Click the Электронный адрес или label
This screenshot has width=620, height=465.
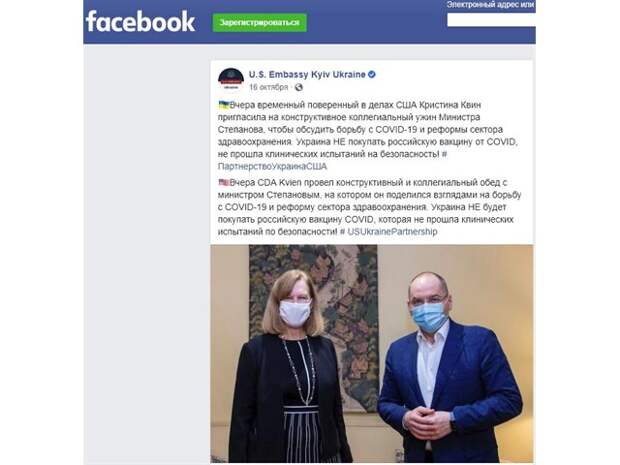(x=490, y=5)
